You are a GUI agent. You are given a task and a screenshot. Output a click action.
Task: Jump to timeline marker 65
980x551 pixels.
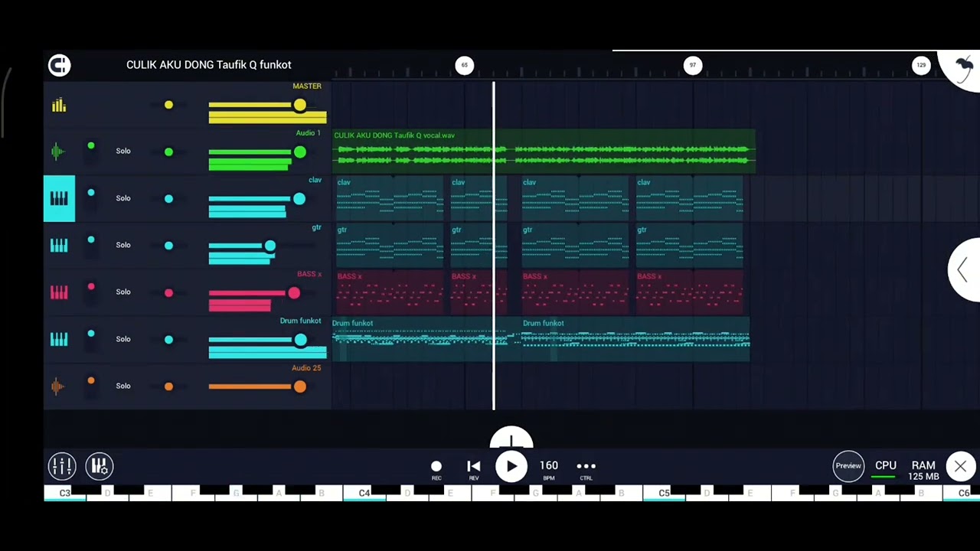[x=464, y=65]
